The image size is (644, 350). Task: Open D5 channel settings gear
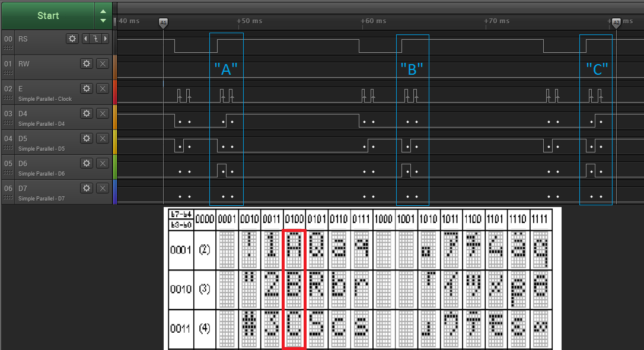click(87, 138)
